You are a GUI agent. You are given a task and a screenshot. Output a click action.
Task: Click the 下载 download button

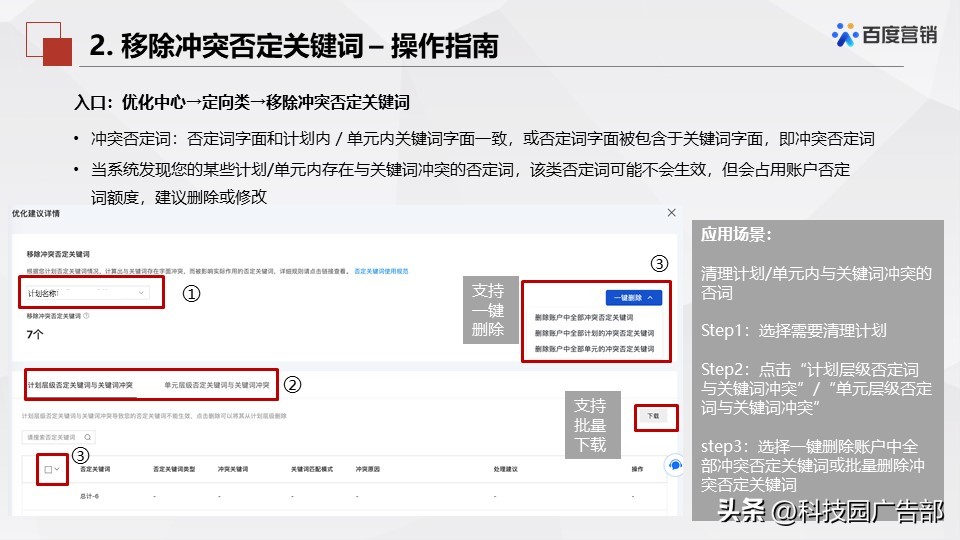pyautogui.click(x=654, y=416)
